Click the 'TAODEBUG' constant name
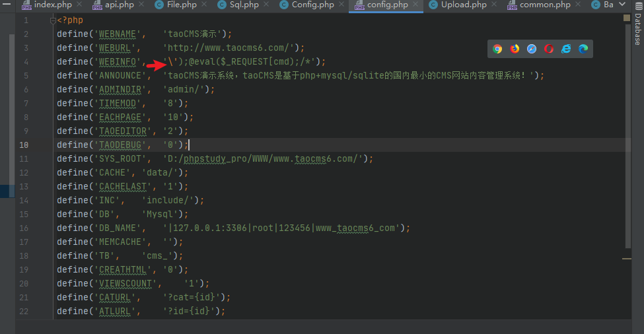 (120, 145)
